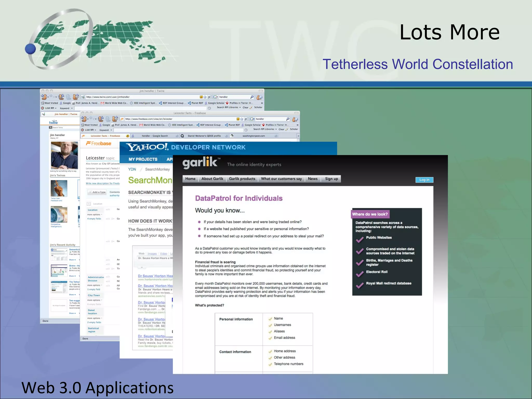Click the reload icon in the Twine window toolbar
This screenshot has height=399, width=532.
coord(61,97)
